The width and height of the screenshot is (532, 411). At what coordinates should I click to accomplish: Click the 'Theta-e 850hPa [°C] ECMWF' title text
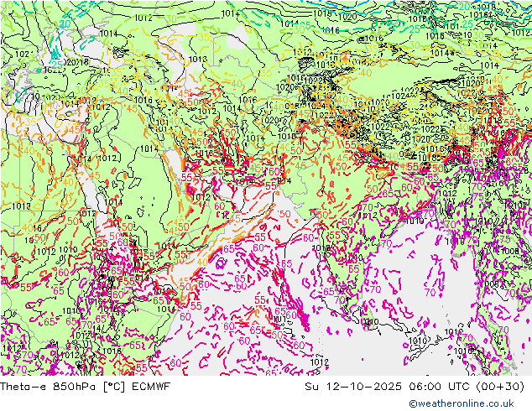coord(85,387)
